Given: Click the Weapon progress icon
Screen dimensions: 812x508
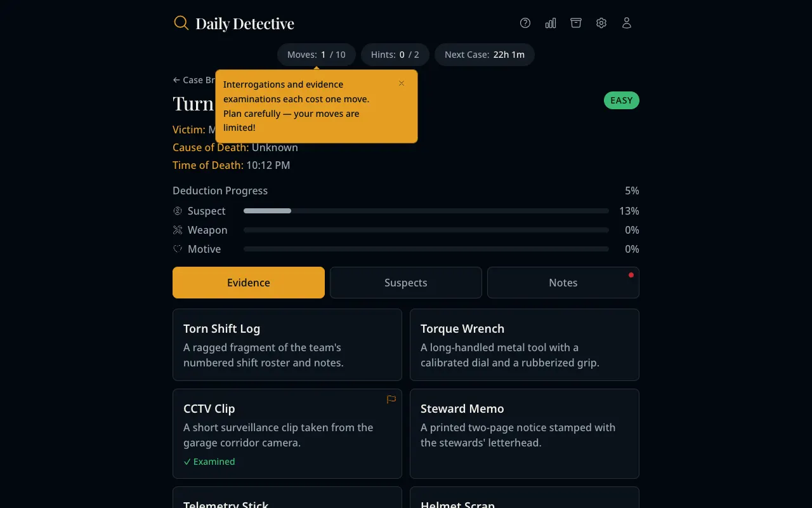Looking at the screenshot, I should (178, 230).
